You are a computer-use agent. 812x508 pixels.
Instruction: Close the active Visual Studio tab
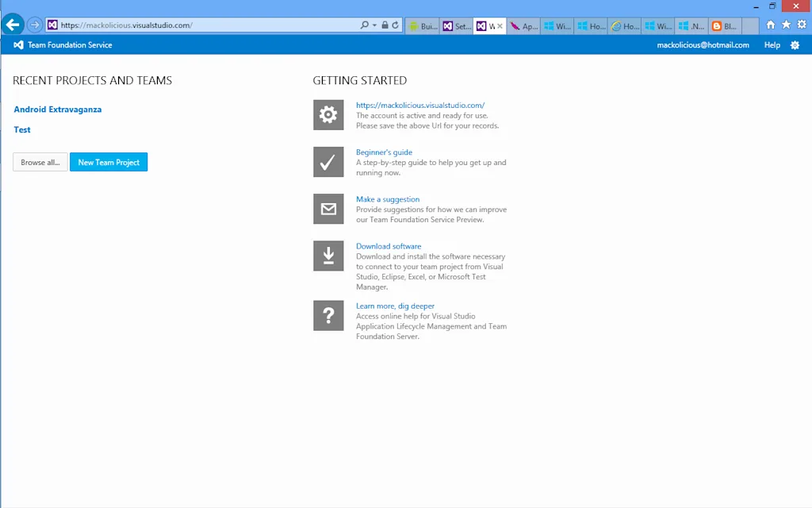click(500, 26)
